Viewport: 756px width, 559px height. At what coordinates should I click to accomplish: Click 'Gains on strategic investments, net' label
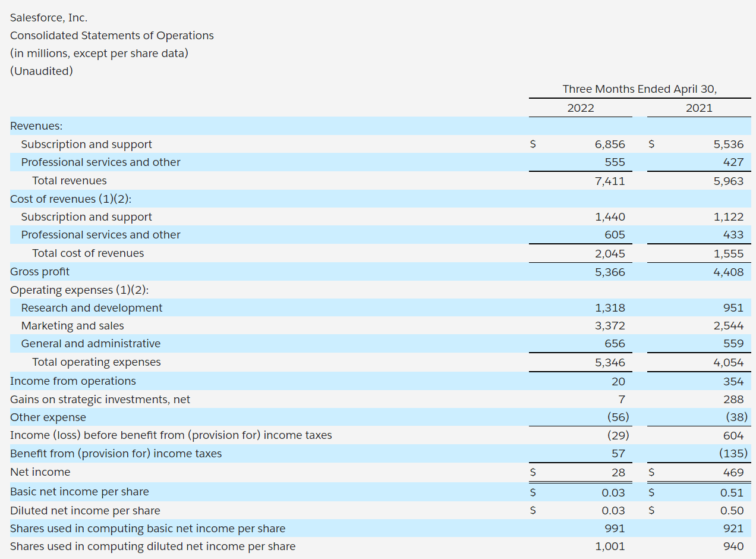click(100, 400)
